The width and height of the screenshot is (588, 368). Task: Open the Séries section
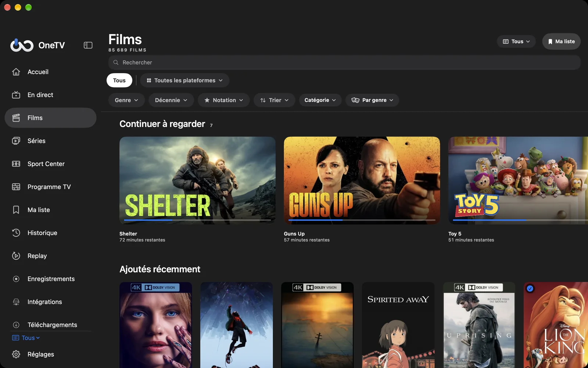[36, 141]
